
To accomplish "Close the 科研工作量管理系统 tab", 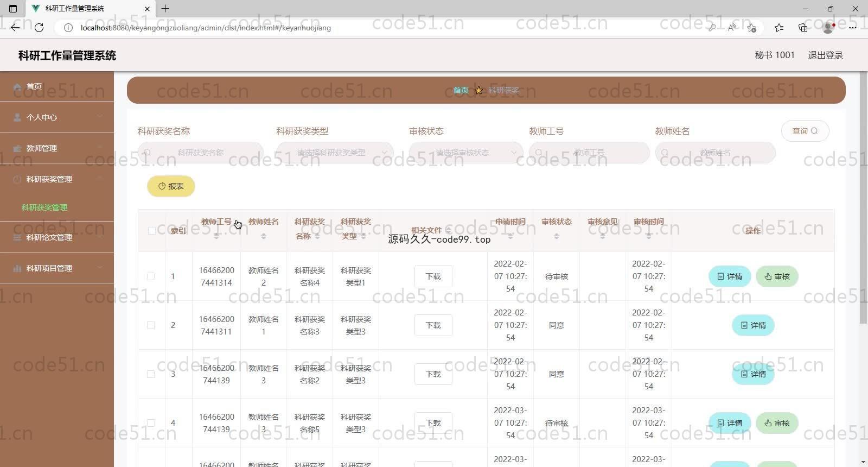I will pyautogui.click(x=147, y=9).
